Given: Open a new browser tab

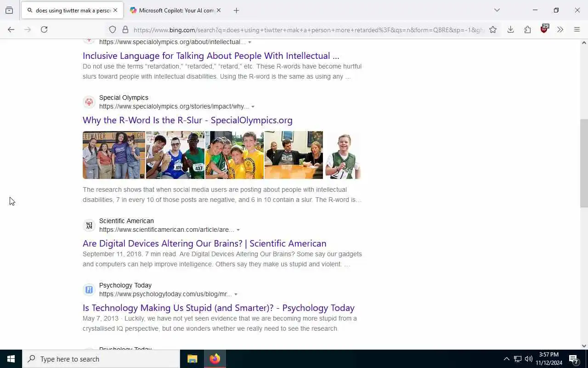Looking at the screenshot, I should [236, 10].
